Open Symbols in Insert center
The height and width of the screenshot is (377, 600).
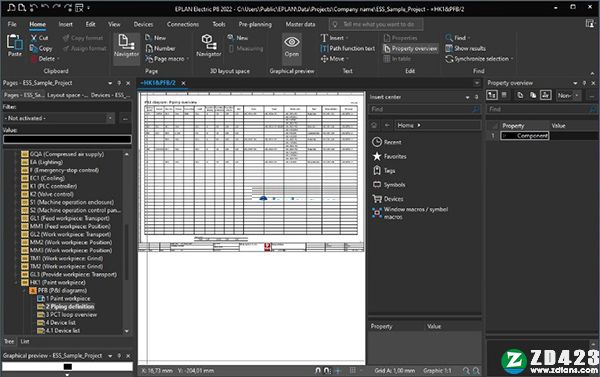(388, 184)
